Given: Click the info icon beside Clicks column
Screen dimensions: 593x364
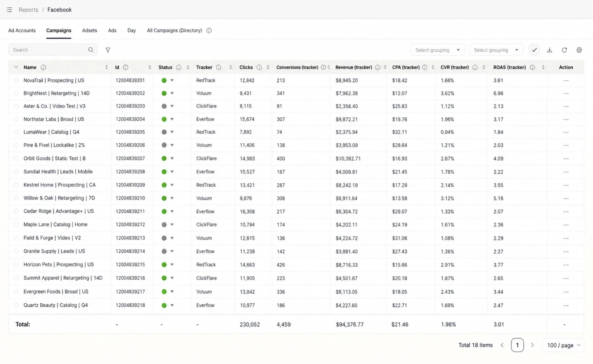Looking at the screenshot, I should 259,67.
